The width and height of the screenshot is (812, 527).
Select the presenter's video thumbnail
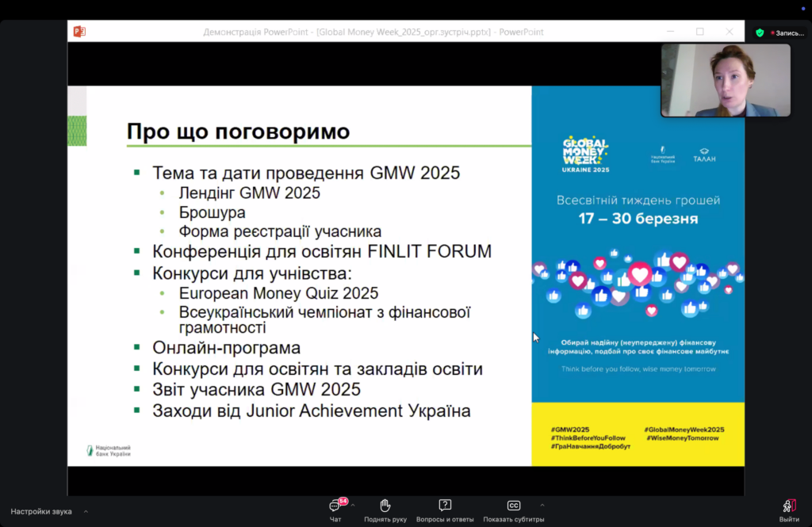pyautogui.click(x=726, y=80)
